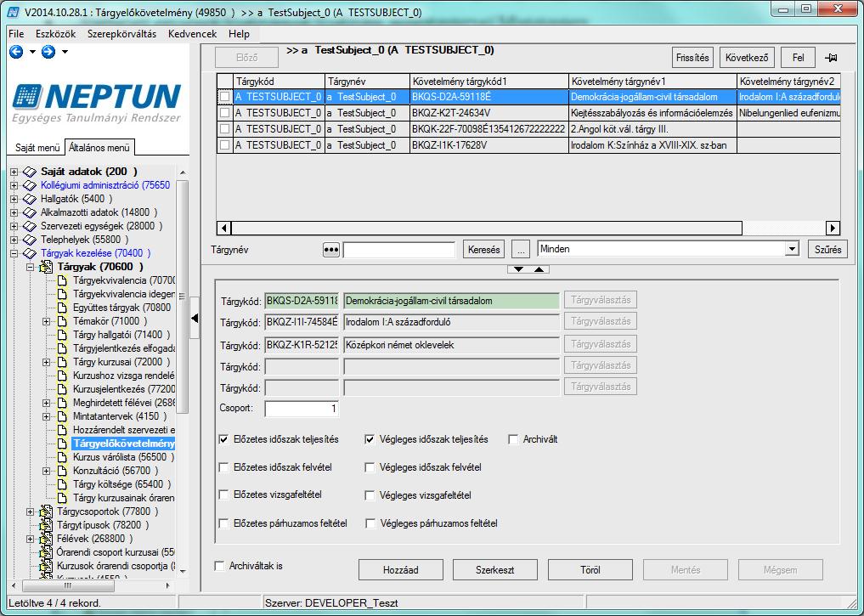Click the Kurzus várólista page icon

[62, 457]
